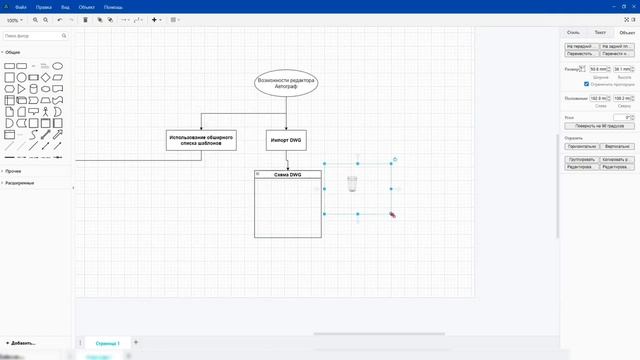Image resolution: width=640 pixels, height=360 pixels.
Task: Select the actor stick figure shape
Action: pyautogui.click(x=46, y=111)
